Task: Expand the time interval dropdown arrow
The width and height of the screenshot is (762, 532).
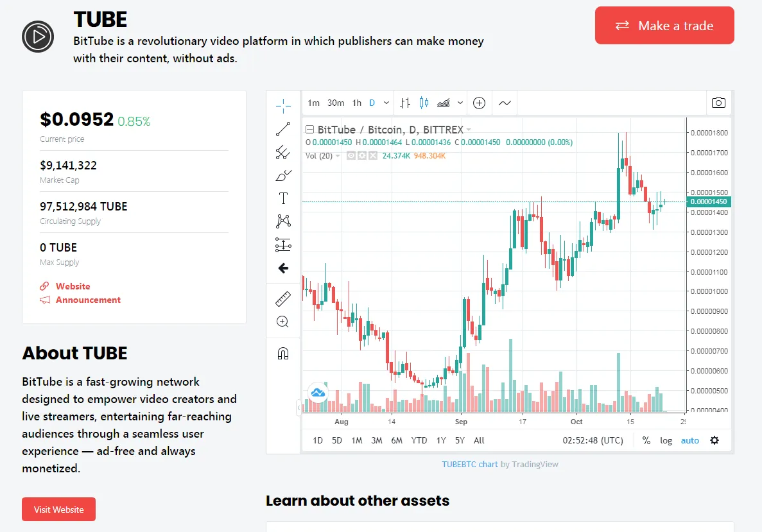Action: [386, 103]
